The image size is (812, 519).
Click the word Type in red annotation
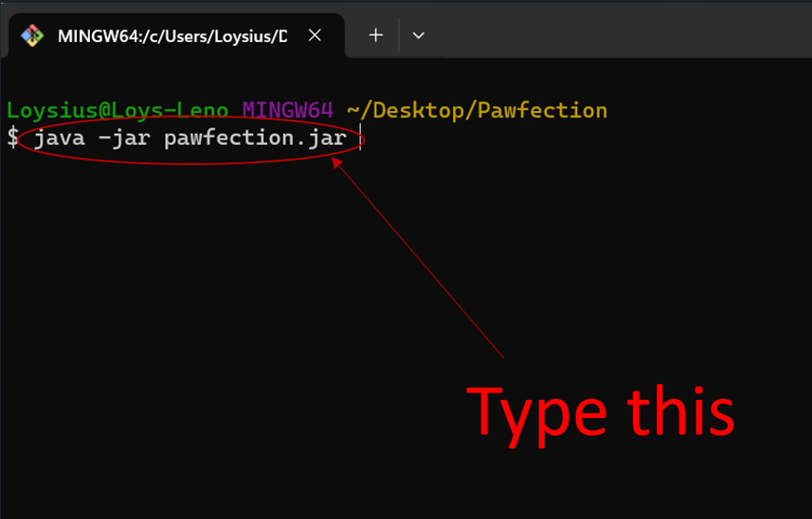pos(538,413)
